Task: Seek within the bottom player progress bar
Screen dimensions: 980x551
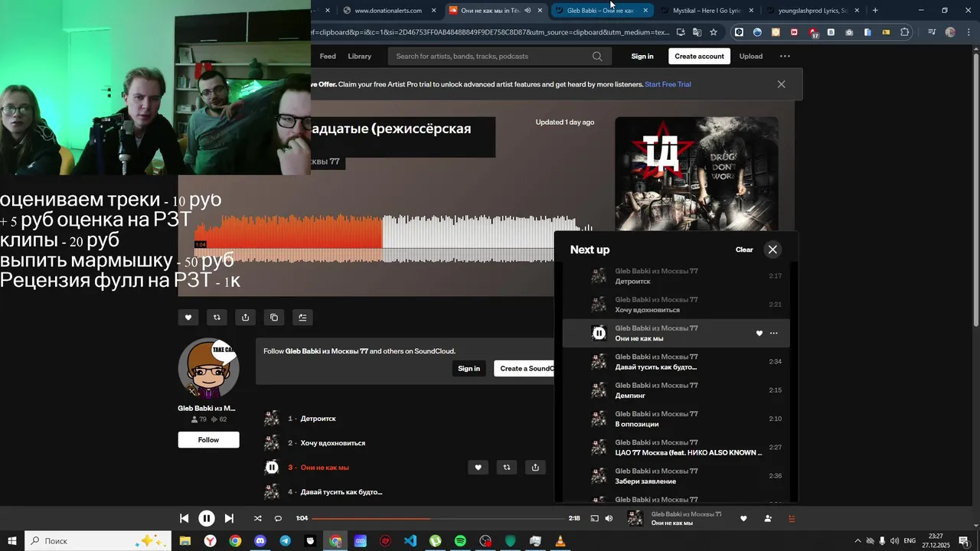Action: click(x=438, y=518)
